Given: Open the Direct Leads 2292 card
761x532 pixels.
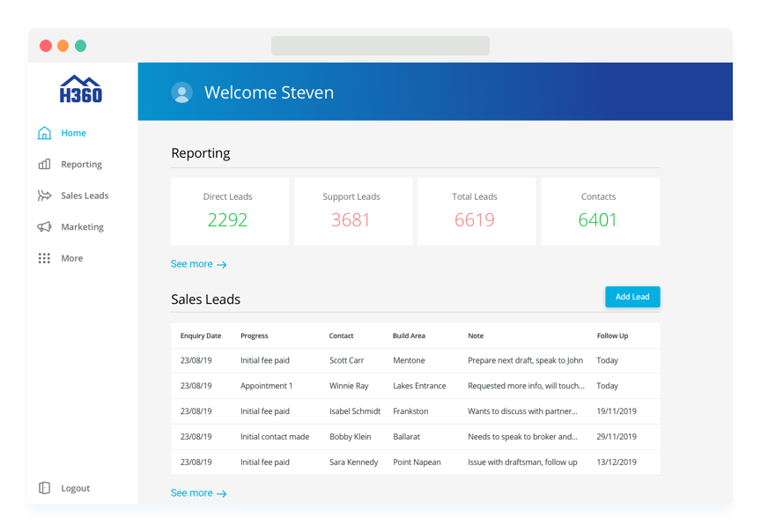Looking at the screenshot, I should (x=230, y=211).
